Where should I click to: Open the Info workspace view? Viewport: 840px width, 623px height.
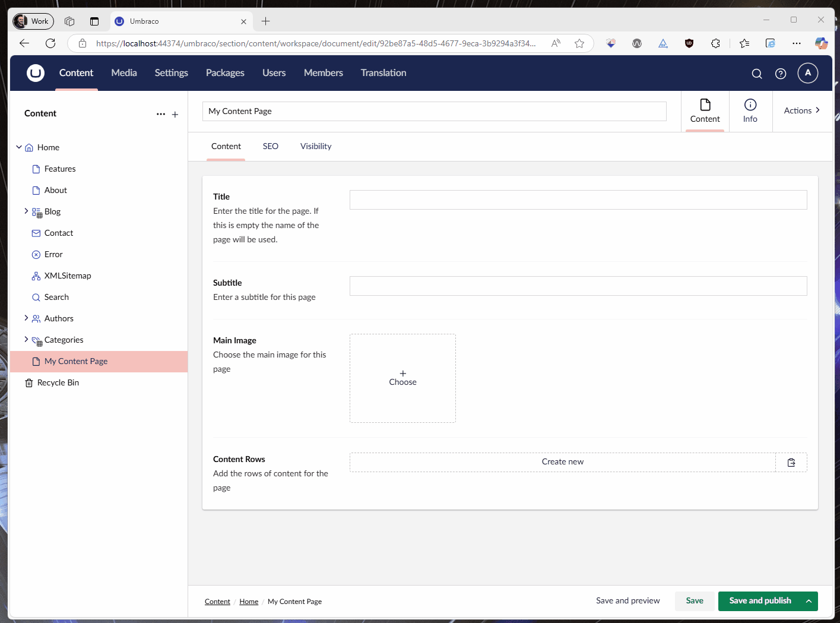click(x=750, y=111)
